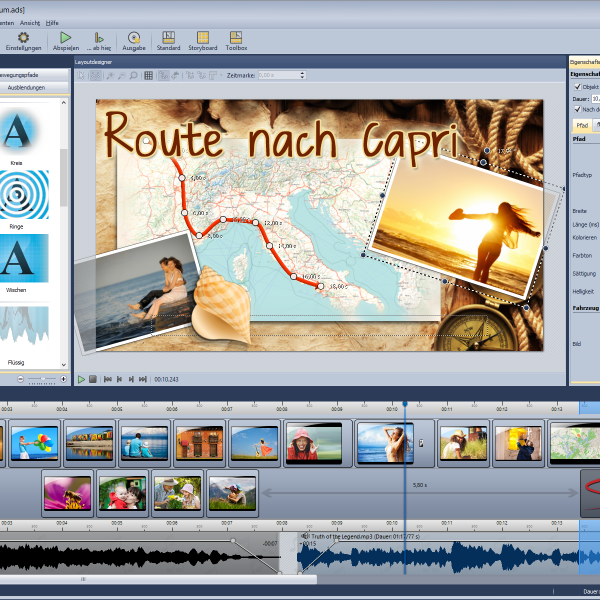Switch to the Bewegungspfade tab
The height and width of the screenshot is (600, 600).
[34, 75]
